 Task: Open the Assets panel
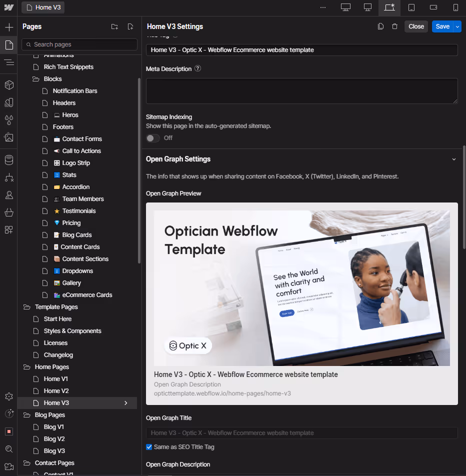(x=8, y=137)
